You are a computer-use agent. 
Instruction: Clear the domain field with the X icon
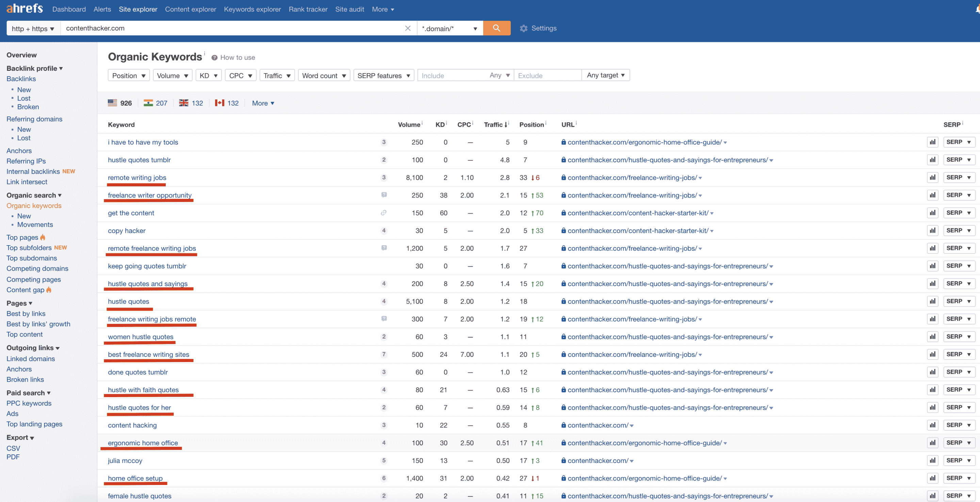(407, 28)
